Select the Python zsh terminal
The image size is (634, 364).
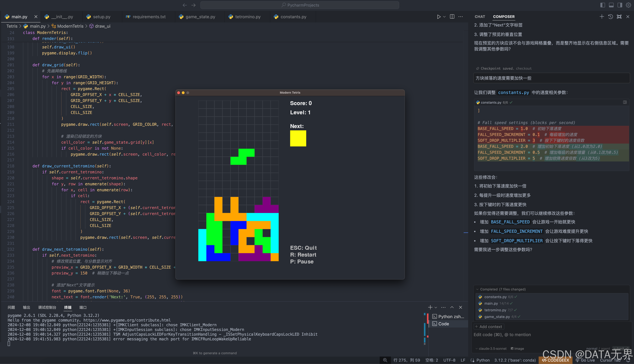[448, 316]
